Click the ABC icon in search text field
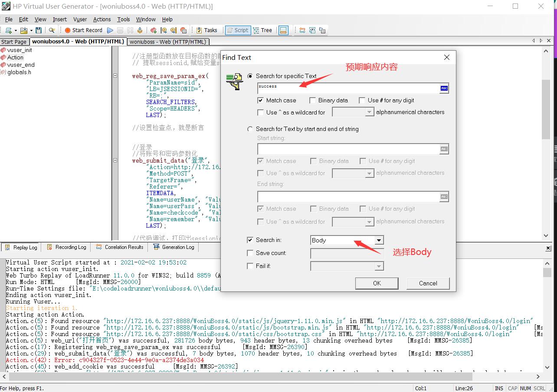 click(x=444, y=88)
